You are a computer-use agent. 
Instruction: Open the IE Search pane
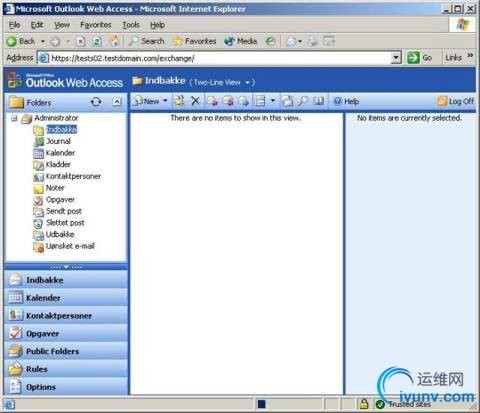click(146, 41)
